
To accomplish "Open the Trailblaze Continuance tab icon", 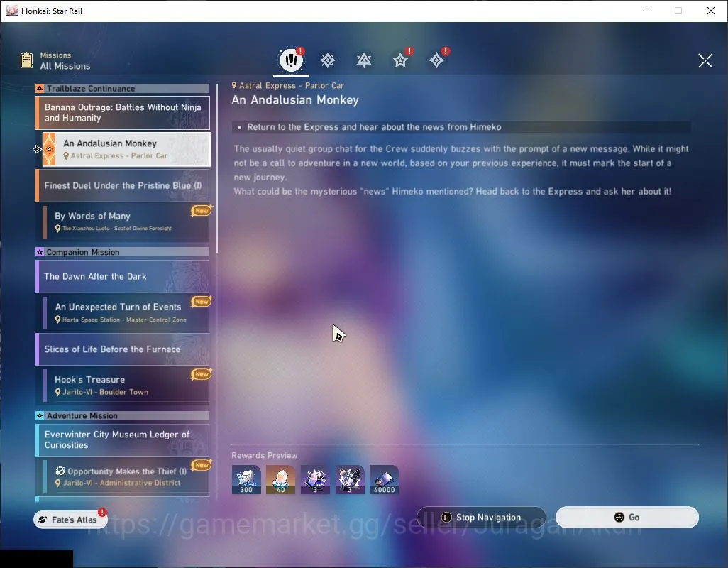I will 364,60.
